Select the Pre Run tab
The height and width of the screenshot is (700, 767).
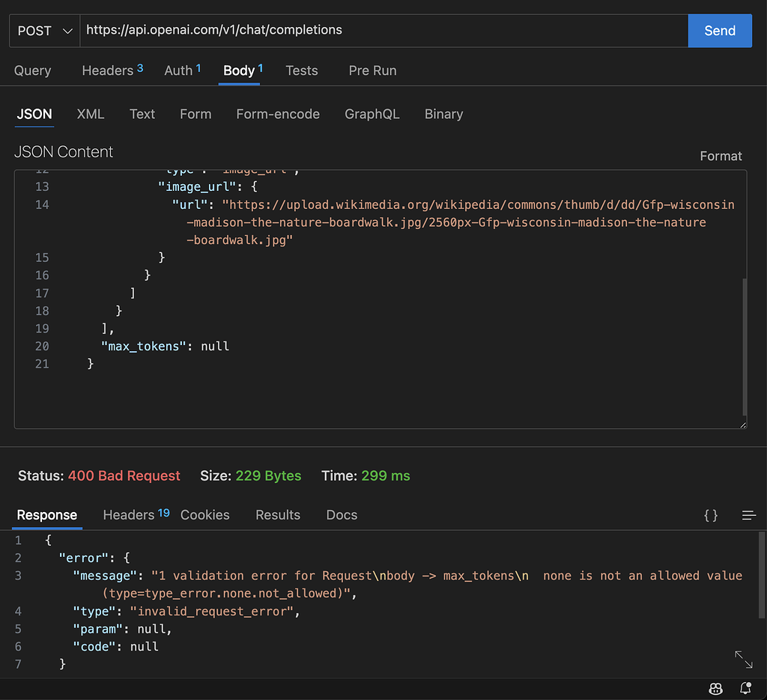[x=372, y=70]
